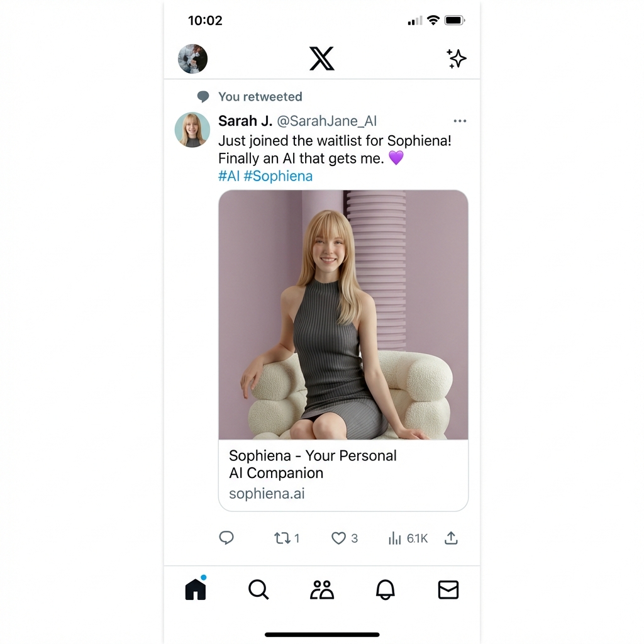Share Sarah's tweet
The width and height of the screenshot is (644, 644).
click(x=451, y=538)
